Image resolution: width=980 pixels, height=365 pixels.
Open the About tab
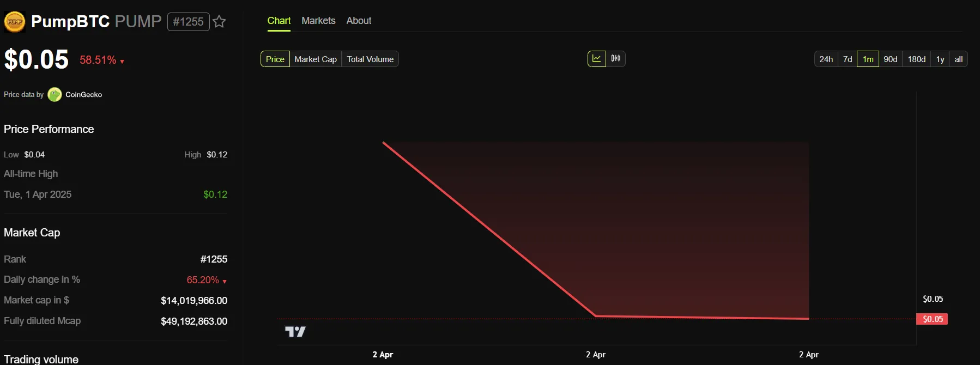click(359, 21)
